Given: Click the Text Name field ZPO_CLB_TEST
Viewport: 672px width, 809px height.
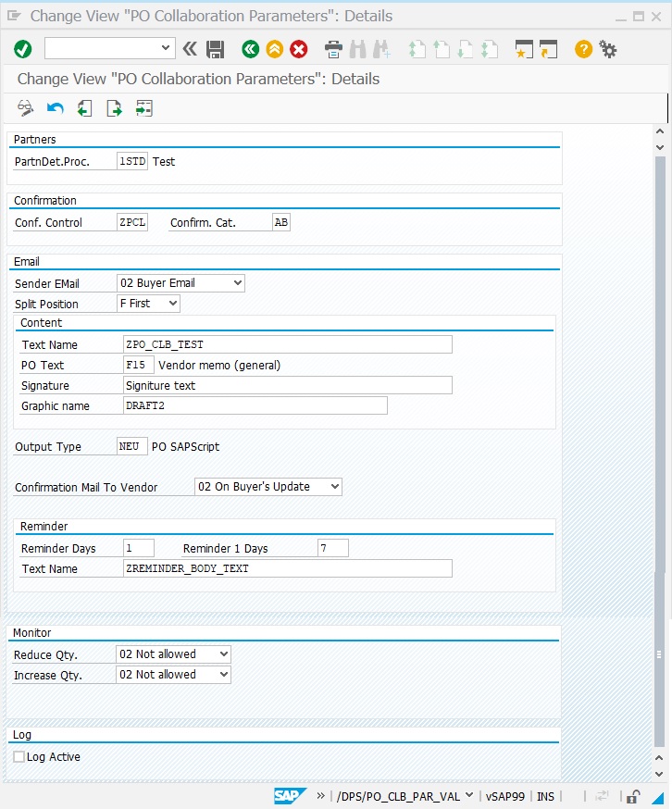Looking at the screenshot, I should pyautogui.click(x=288, y=344).
